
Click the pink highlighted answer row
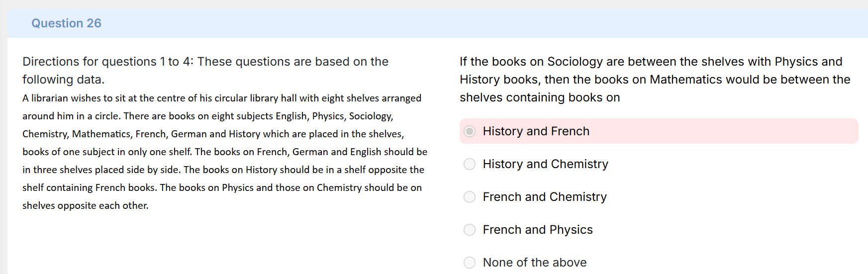click(659, 131)
